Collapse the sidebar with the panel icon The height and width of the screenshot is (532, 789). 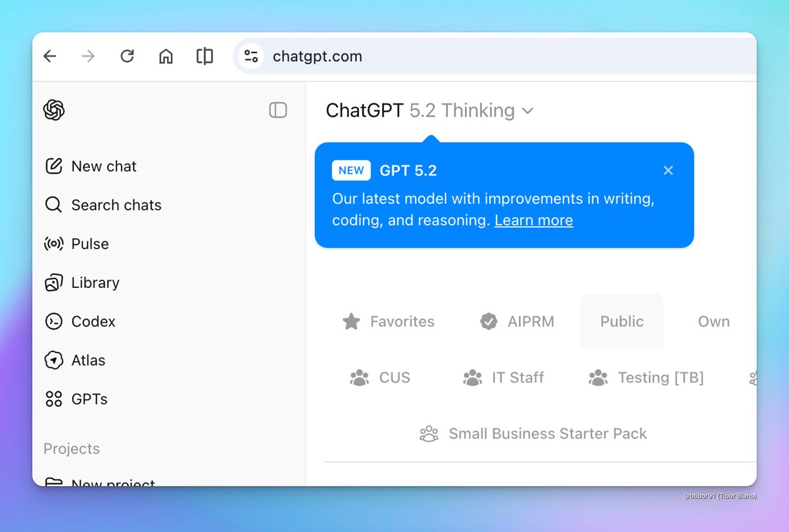(278, 110)
